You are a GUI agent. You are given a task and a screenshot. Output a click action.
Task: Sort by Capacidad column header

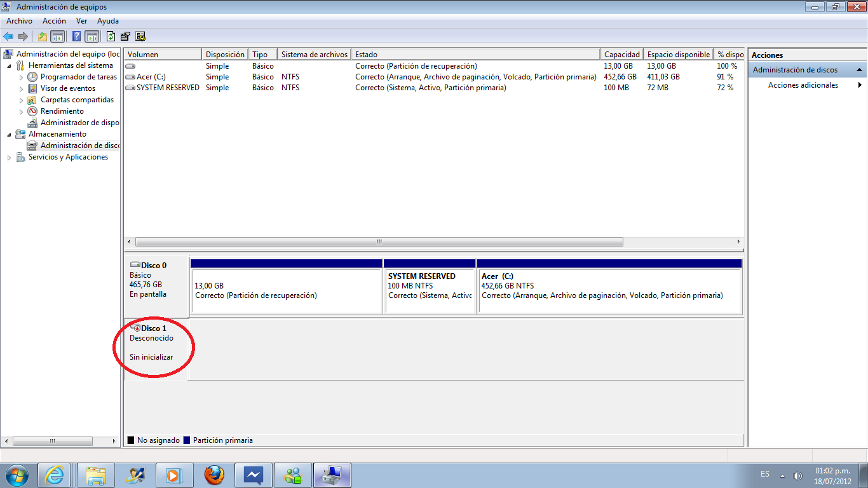coord(621,55)
